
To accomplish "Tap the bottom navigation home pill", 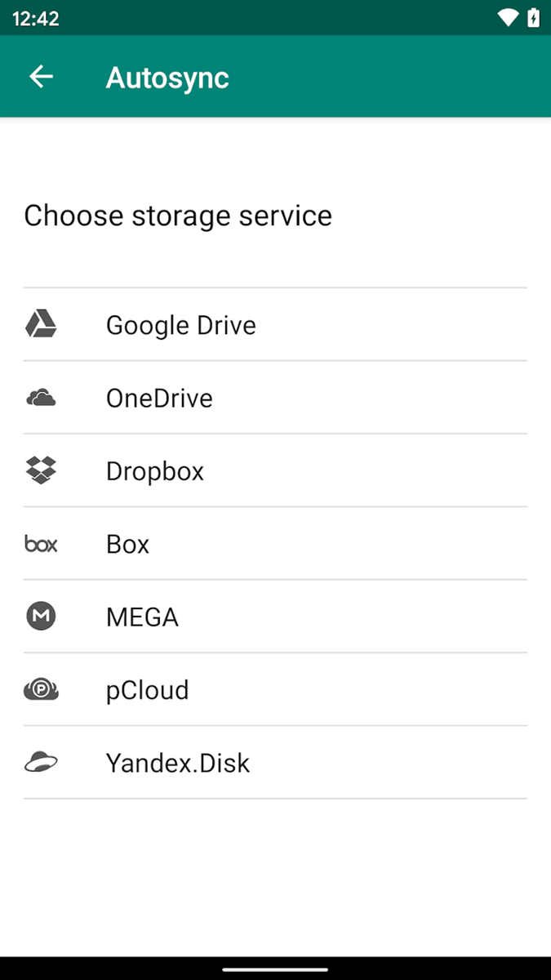I will [275, 969].
